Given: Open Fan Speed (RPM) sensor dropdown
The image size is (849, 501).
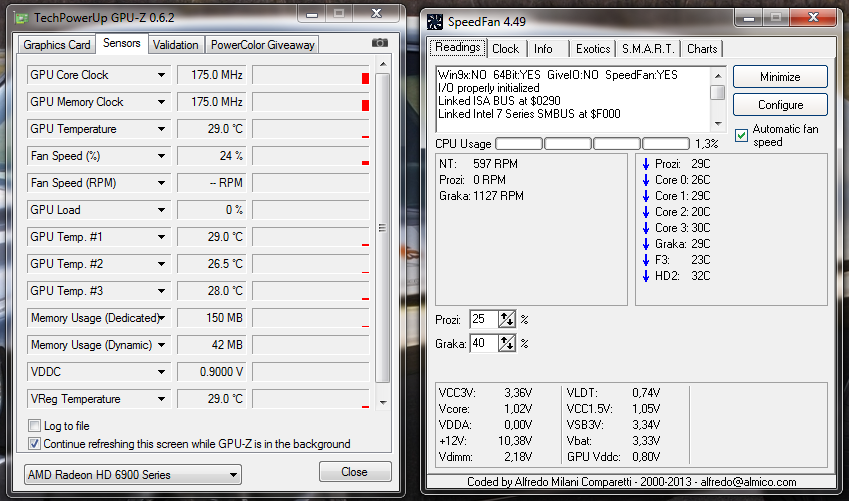Looking at the screenshot, I should tap(161, 183).
